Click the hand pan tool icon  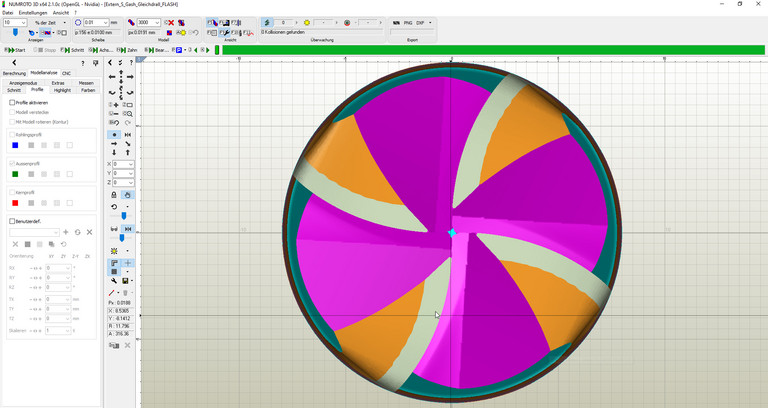pos(128,195)
